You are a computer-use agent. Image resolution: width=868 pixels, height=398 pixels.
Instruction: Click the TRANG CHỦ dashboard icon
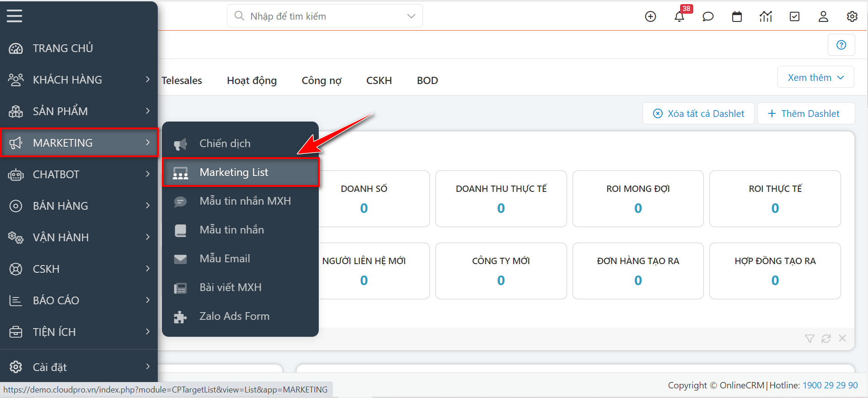click(16, 48)
